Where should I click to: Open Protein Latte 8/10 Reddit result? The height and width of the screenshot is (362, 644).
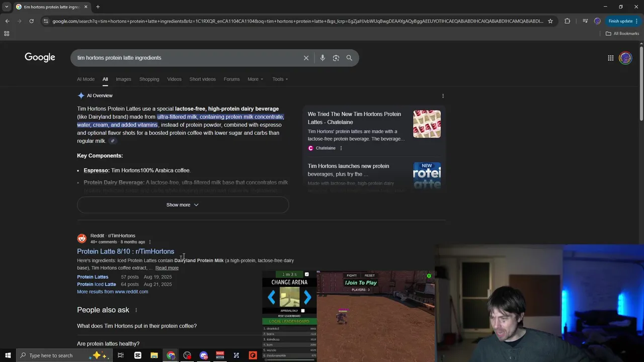pyautogui.click(x=125, y=251)
